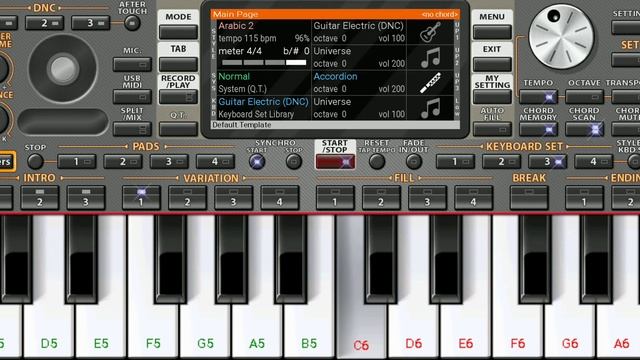Toggle Synchro Stop button
Screen dimensions: 640x360
click(293, 162)
